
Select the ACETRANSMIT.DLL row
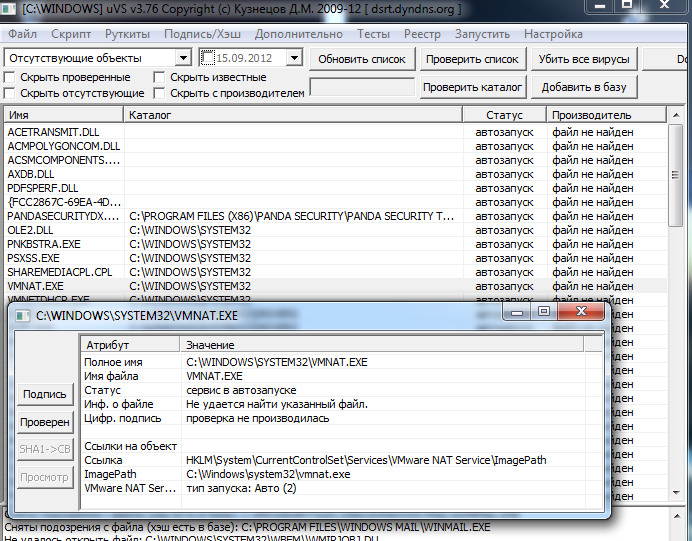coord(335,132)
